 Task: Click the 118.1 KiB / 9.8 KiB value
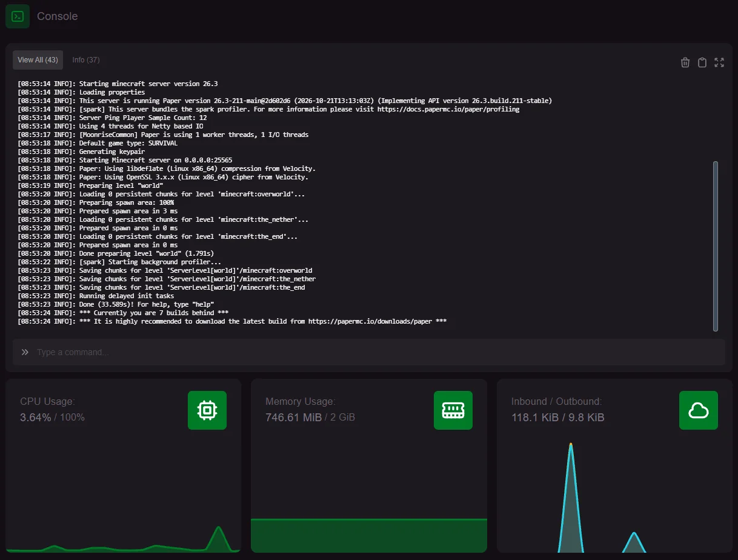point(558,417)
